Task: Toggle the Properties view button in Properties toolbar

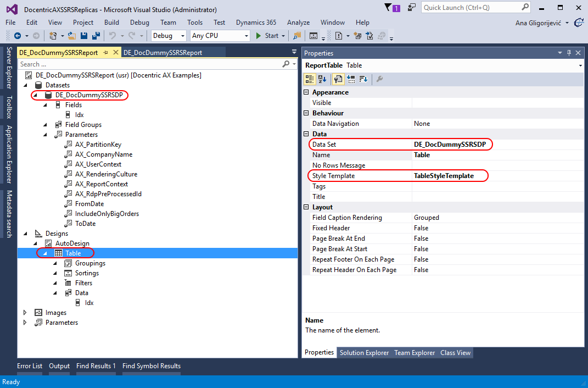Action: [x=338, y=79]
